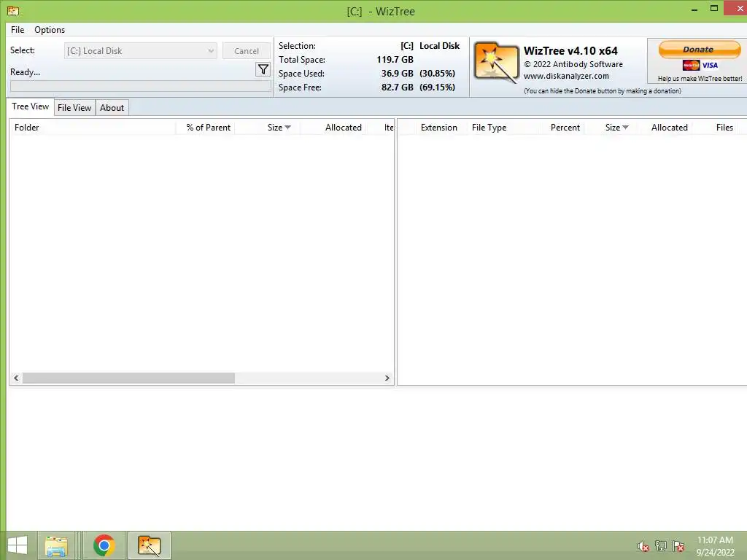Click folder pane scroll left arrow

(16, 378)
